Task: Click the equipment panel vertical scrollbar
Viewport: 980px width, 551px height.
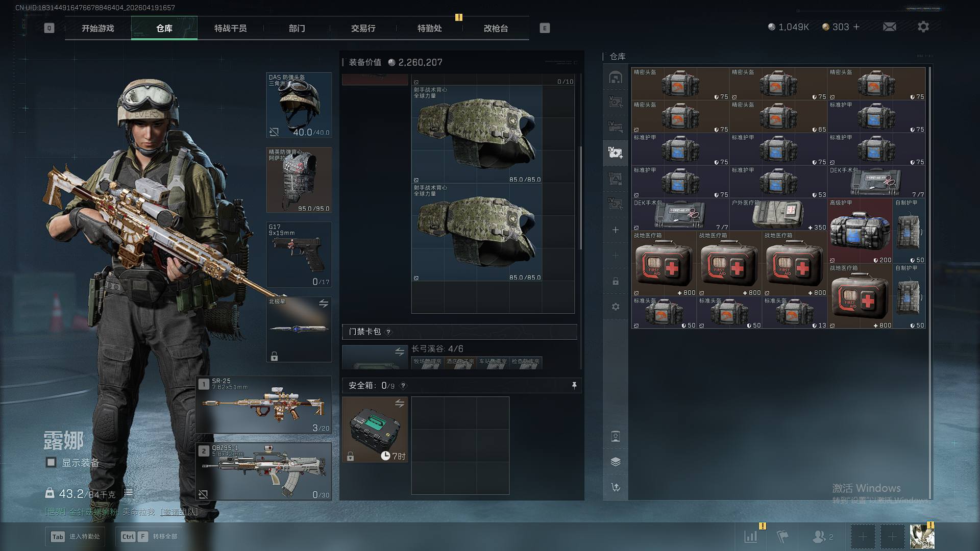Action: [580, 199]
